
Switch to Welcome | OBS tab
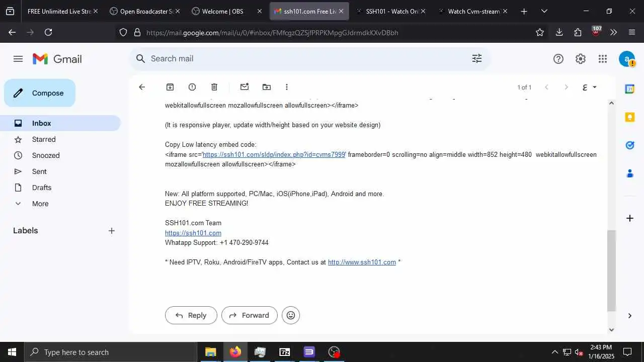pyautogui.click(x=222, y=11)
